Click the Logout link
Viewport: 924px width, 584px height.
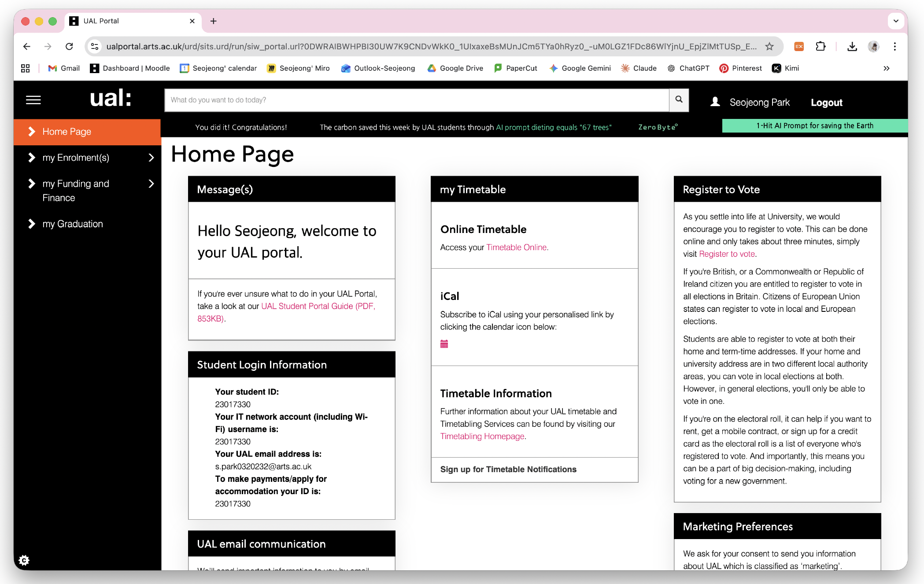(x=827, y=103)
